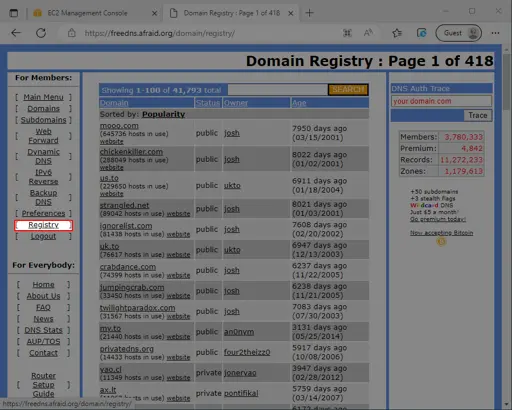Open the read aloud icon
512x410 pixels.
tap(368, 33)
